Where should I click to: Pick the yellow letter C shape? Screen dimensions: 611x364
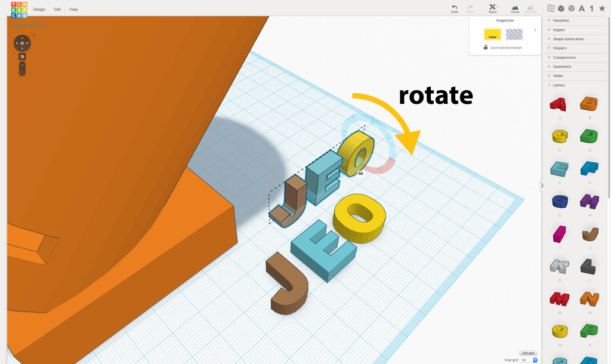click(x=560, y=137)
